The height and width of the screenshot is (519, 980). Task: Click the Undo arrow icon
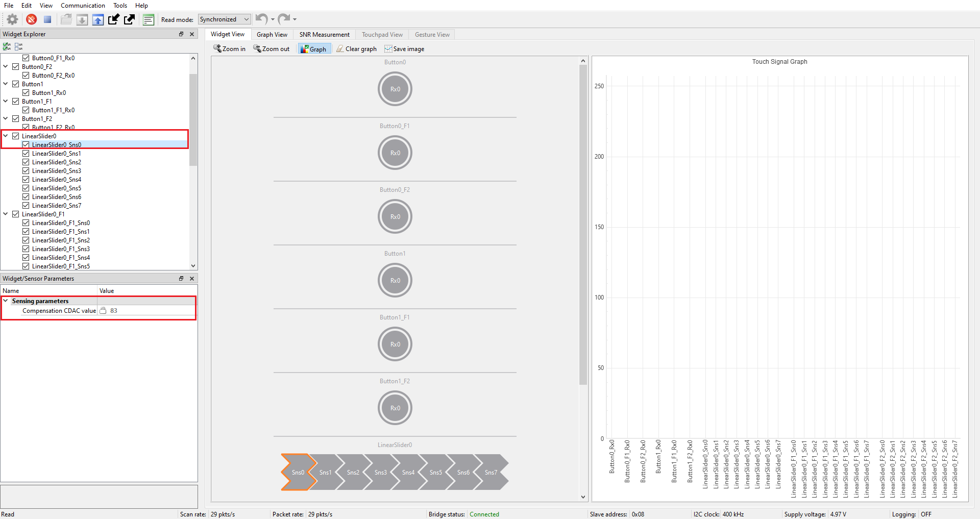tap(261, 19)
